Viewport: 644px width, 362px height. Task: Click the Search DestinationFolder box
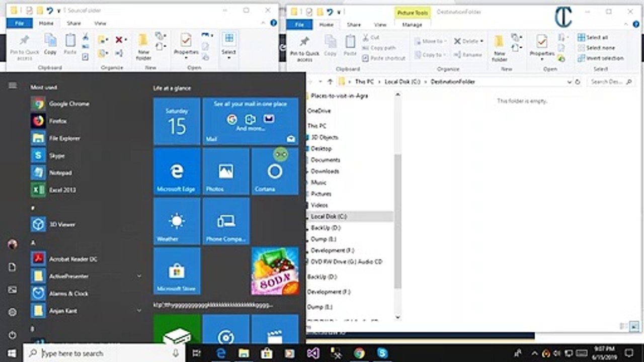[610, 81]
